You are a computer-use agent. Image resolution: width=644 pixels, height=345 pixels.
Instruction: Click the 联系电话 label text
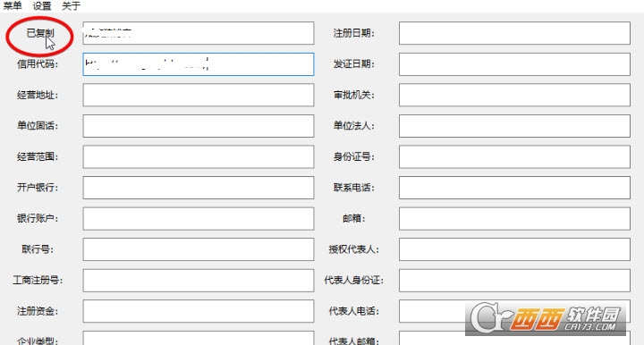click(353, 188)
